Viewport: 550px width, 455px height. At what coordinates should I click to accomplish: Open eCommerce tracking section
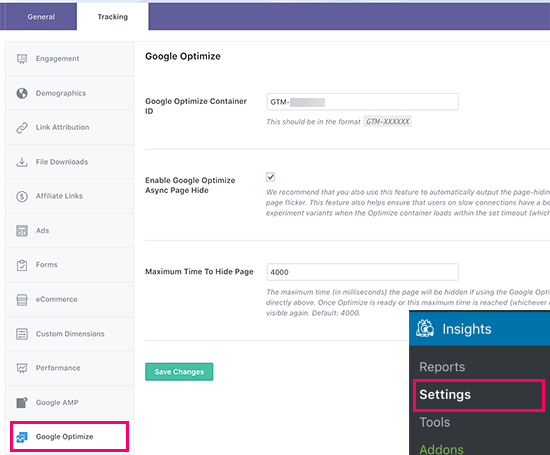(69, 299)
